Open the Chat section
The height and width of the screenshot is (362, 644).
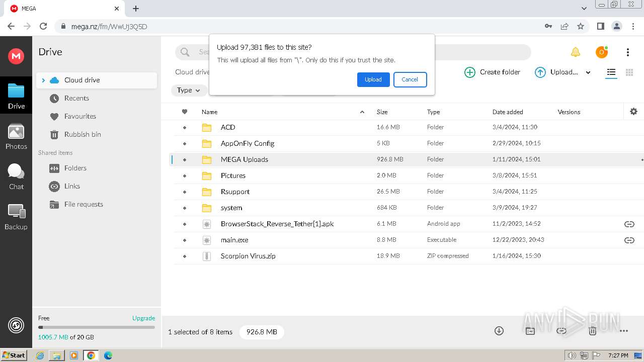(16, 177)
